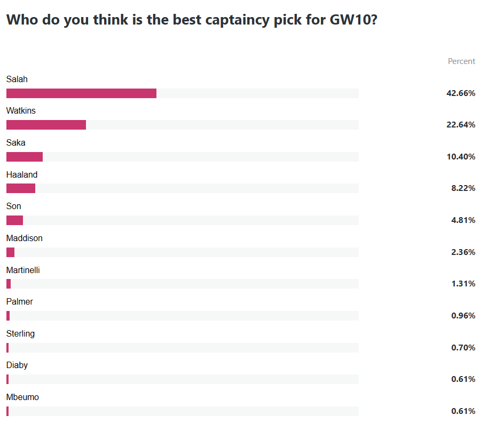Click the 0.96% value for Palmer
The width and height of the screenshot is (504, 423).
463,316
